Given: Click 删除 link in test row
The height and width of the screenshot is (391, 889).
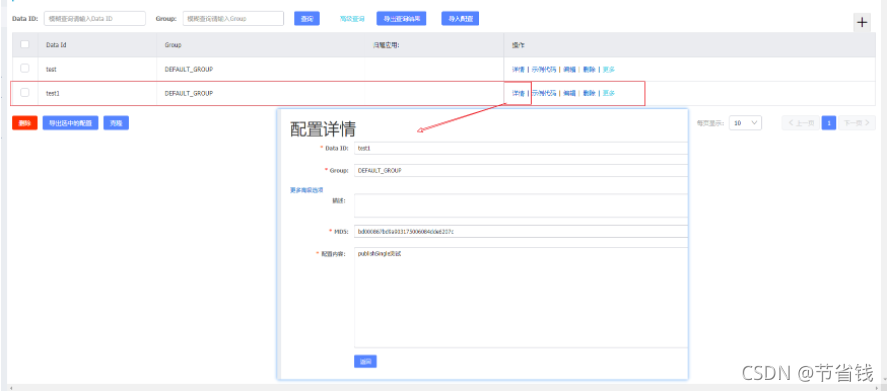Looking at the screenshot, I should point(589,69).
